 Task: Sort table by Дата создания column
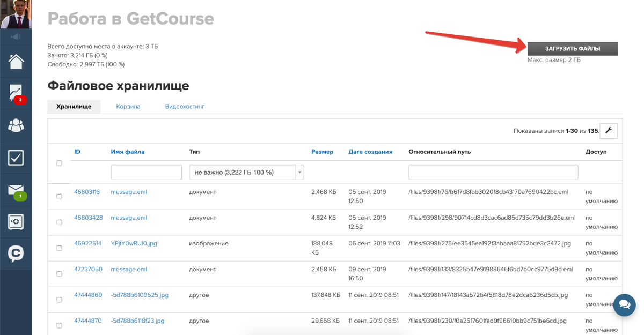pyautogui.click(x=370, y=152)
